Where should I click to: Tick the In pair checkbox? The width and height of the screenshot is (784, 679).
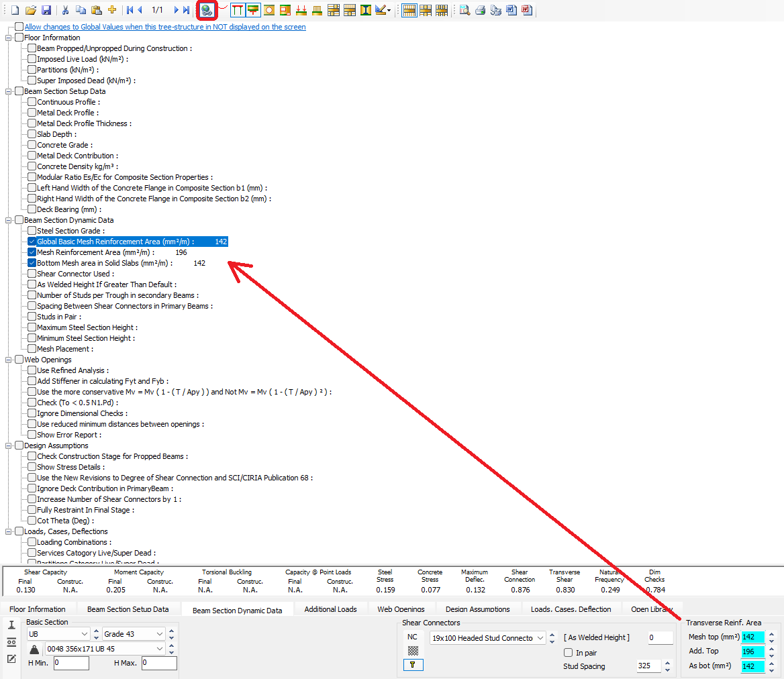pos(568,653)
